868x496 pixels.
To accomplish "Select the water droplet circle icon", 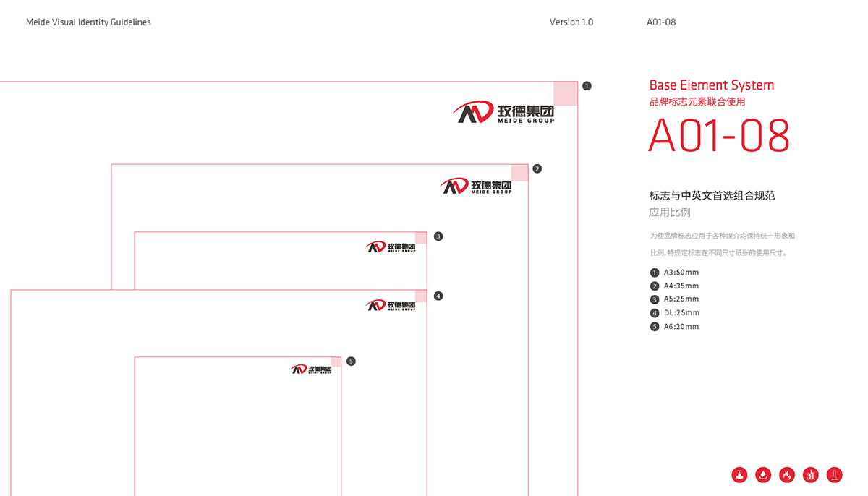I will [763, 475].
